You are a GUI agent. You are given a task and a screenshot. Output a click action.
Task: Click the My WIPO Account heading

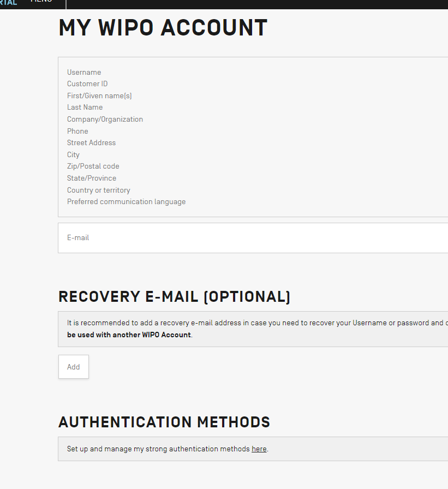click(163, 28)
